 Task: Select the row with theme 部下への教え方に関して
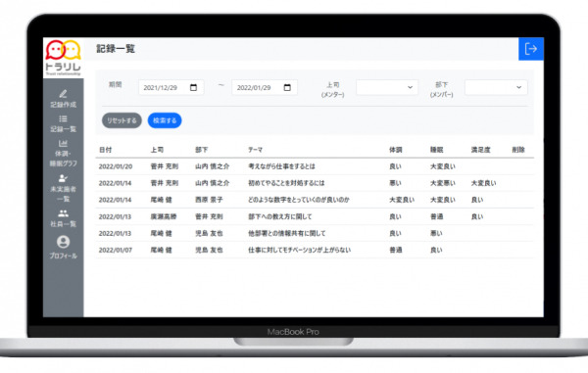click(x=315, y=216)
